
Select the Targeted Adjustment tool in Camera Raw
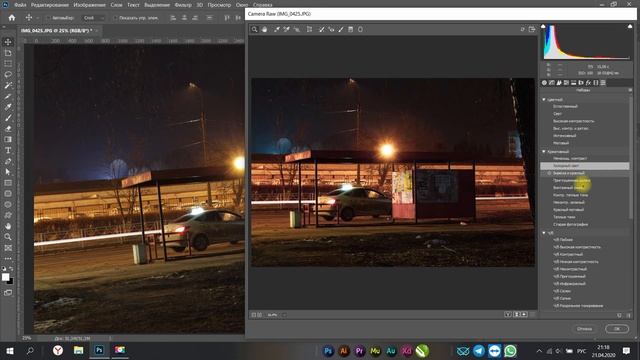pos(297,29)
